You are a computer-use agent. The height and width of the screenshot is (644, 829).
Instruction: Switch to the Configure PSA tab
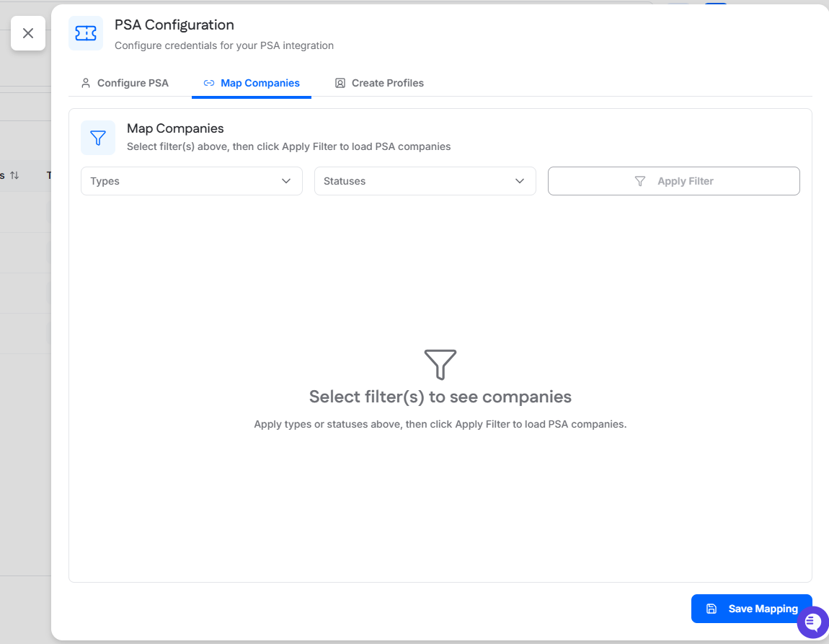125,83
